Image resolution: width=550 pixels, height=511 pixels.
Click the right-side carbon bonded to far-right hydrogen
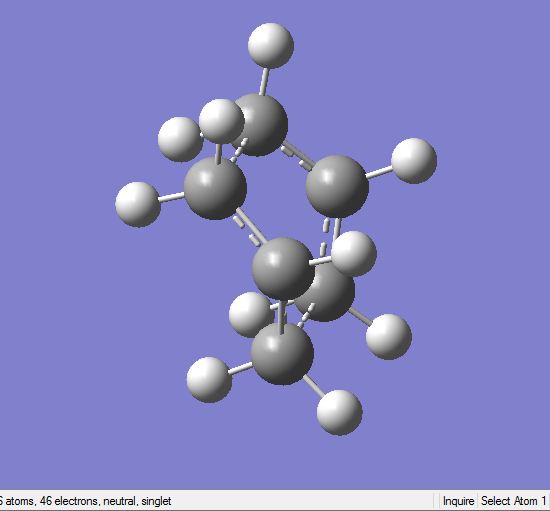click(337, 186)
